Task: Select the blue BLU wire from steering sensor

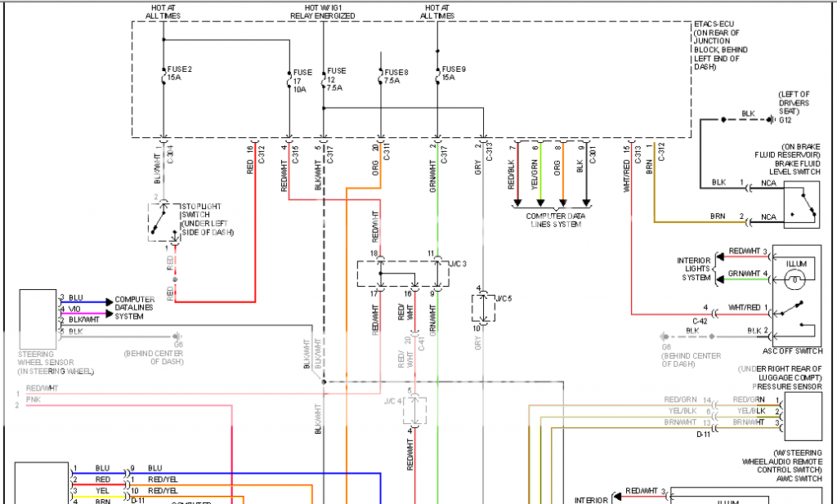Action: point(86,301)
